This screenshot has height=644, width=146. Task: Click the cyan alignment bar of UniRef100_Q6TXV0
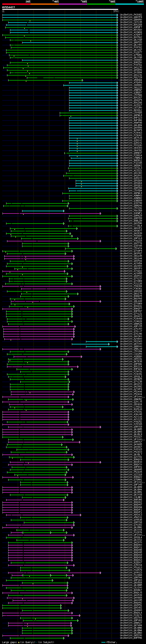(91, 344)
